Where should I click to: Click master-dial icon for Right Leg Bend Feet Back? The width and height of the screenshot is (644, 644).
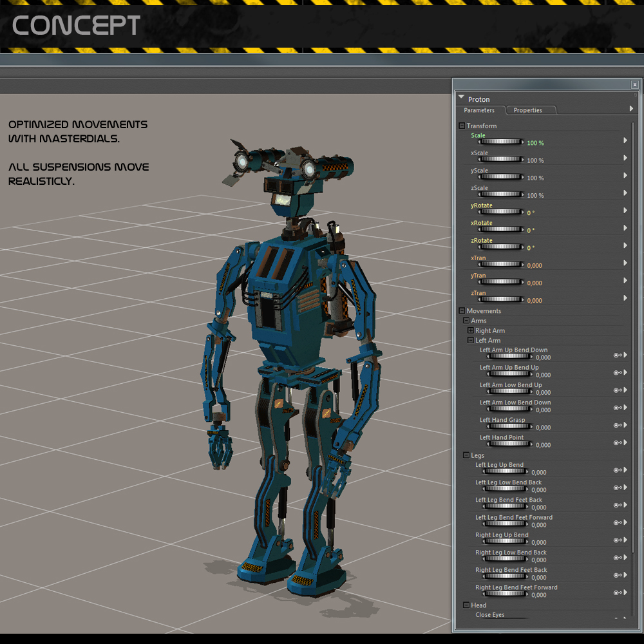(618, 575)
